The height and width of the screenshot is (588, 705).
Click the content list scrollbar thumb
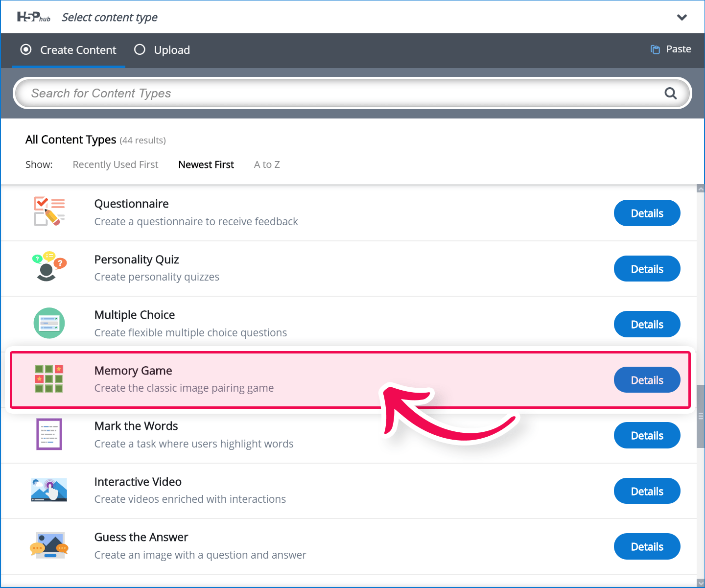[701, 416]
